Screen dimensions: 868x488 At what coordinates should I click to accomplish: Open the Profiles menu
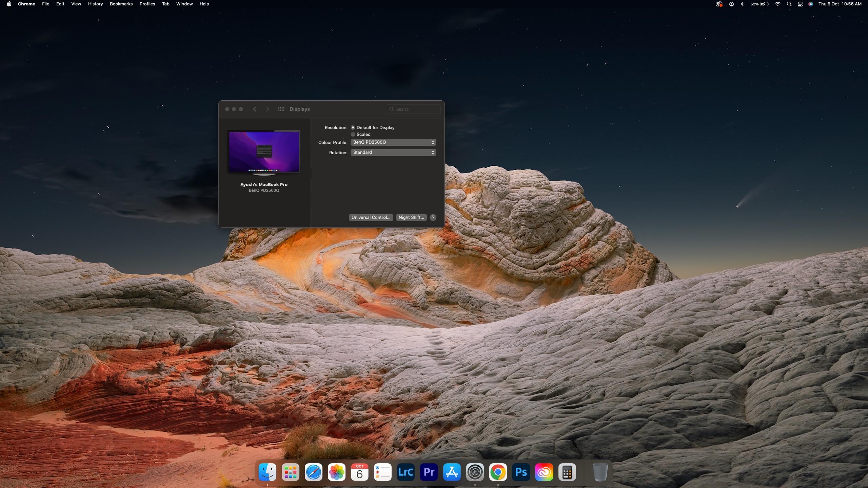point(147,4)
